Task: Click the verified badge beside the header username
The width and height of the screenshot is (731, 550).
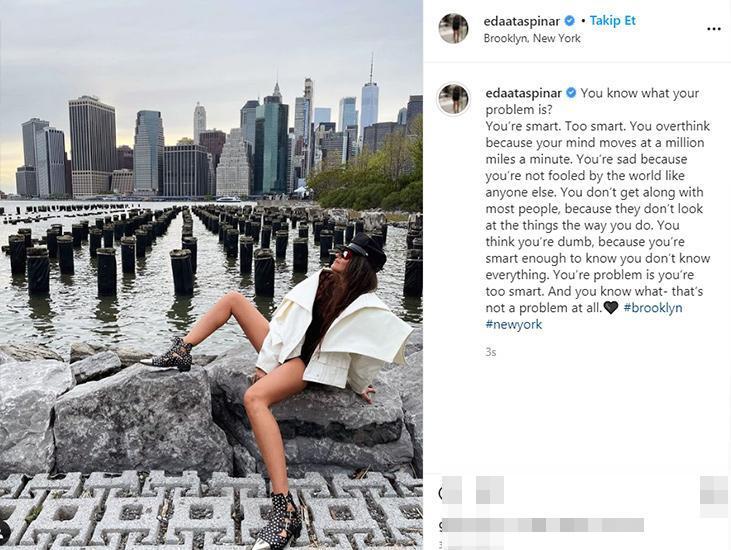Action: pyautogui.click(x=569, y=21)
